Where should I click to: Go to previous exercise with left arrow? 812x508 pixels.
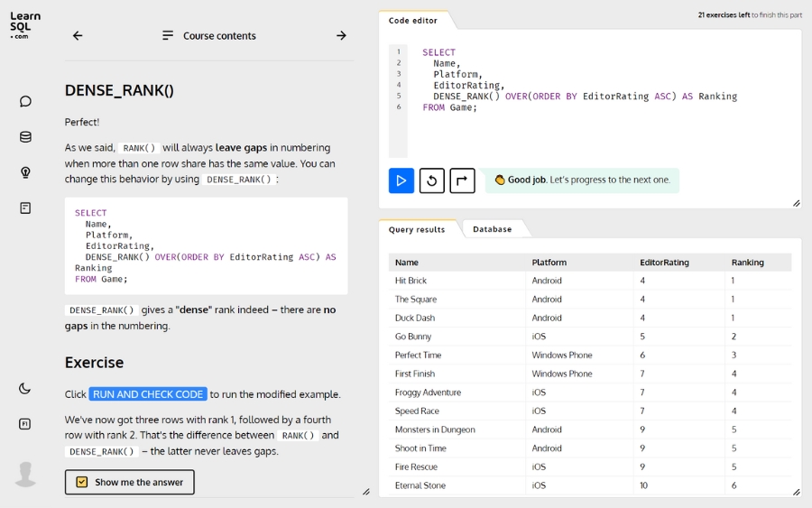(78, 35)
